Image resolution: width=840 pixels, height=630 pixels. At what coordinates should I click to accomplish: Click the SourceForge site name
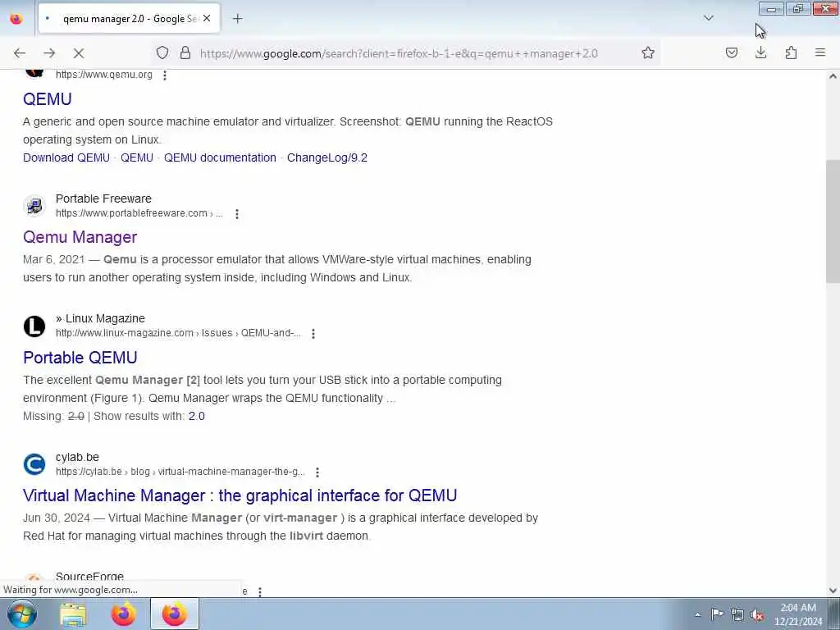(89, 577)
